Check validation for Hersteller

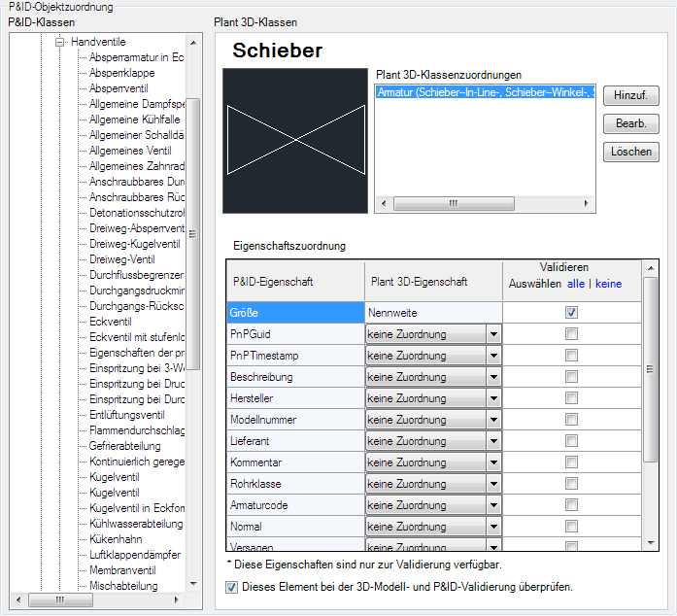coord(571,397)
